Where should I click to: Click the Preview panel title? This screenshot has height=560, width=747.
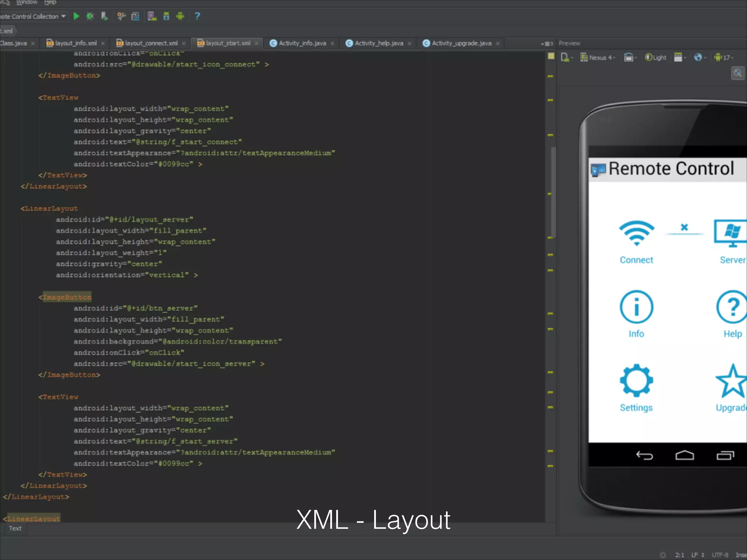tap(569, 43)
